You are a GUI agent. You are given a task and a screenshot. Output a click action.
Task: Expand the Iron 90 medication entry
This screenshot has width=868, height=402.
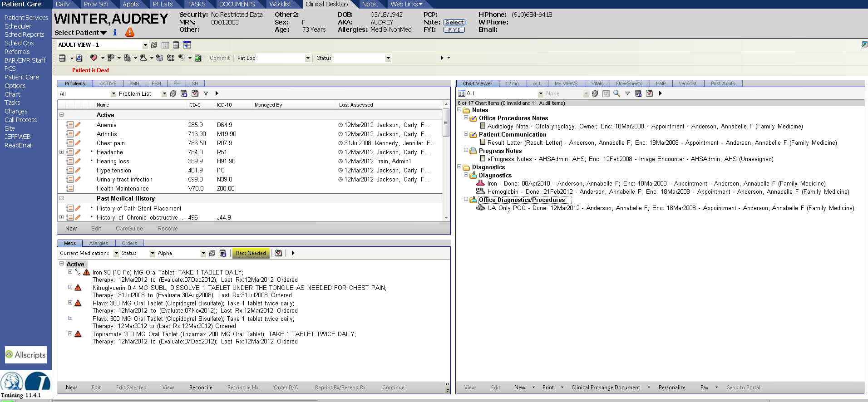click(70, 272)
